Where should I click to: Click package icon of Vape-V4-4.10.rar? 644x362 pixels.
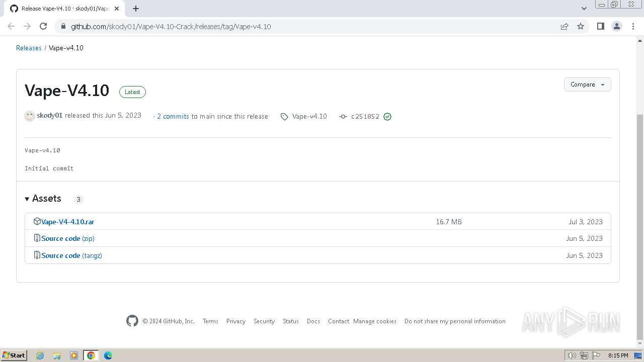[x=37, y=221]
